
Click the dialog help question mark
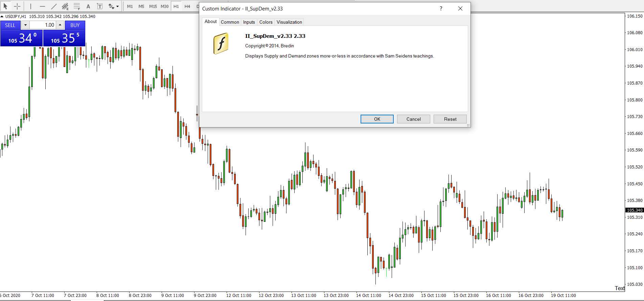[x=441, y=8]
